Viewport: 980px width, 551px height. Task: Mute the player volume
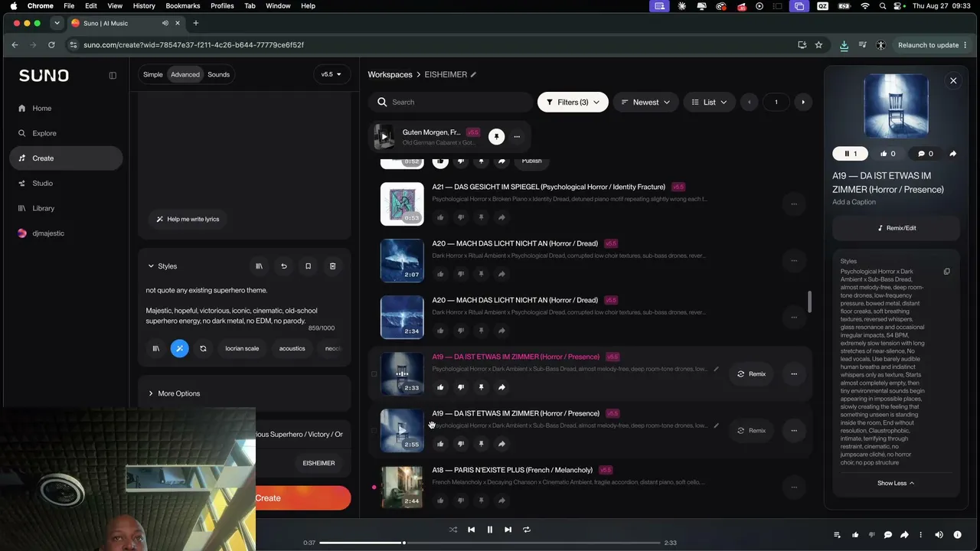click(939, 535)
